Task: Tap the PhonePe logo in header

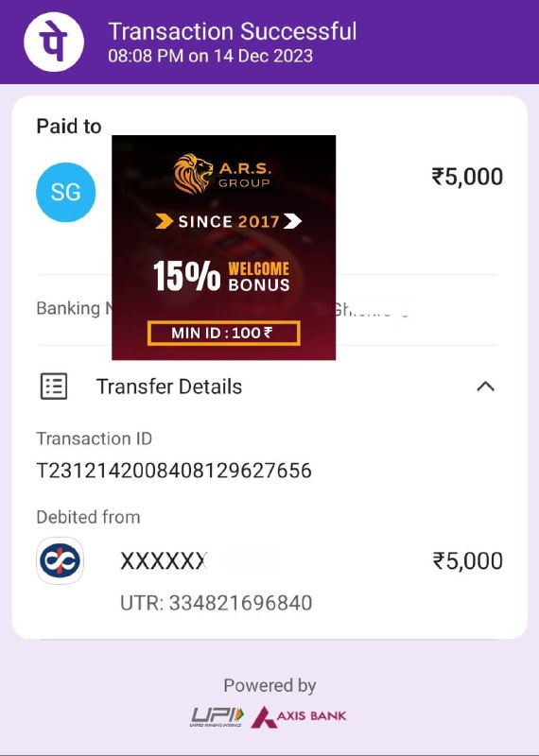Action: point(54,42)
